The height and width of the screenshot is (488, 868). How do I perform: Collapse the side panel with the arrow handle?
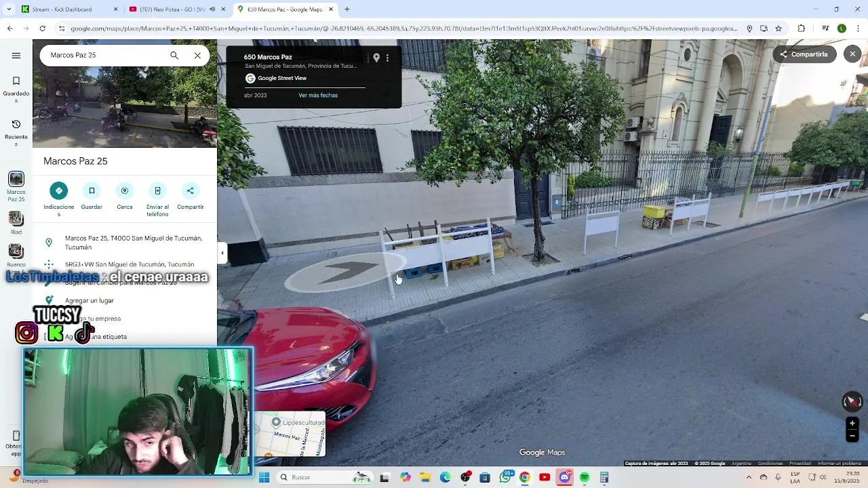click(x=222, y=253)
